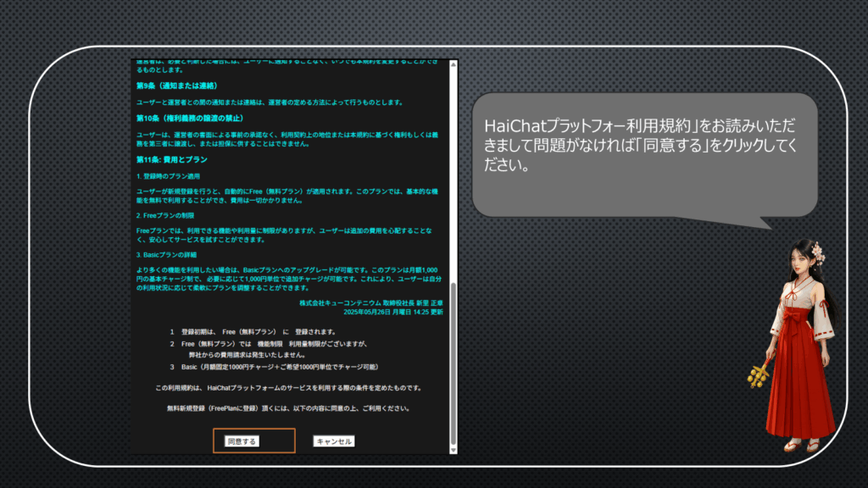This screenshot has width=868, height=488.
Task: Select heading 第10条（権利義務の譲渡の禁止）
Action: click(x=191, y=119)
